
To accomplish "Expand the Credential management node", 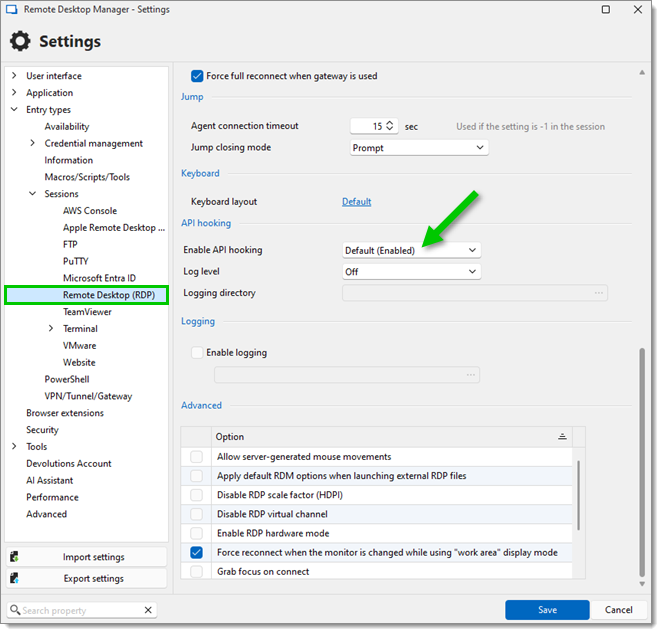I will point(33,144).
